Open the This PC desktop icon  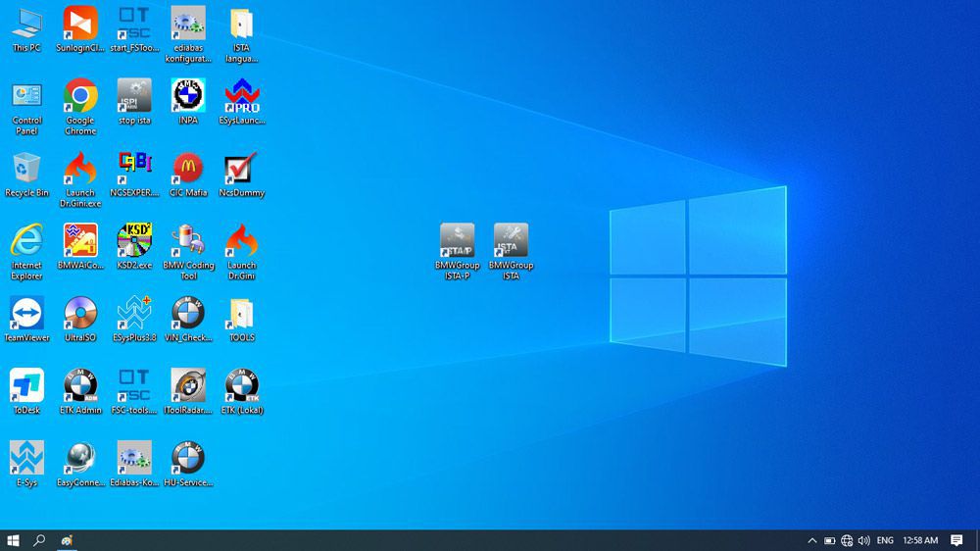[26, 29]
